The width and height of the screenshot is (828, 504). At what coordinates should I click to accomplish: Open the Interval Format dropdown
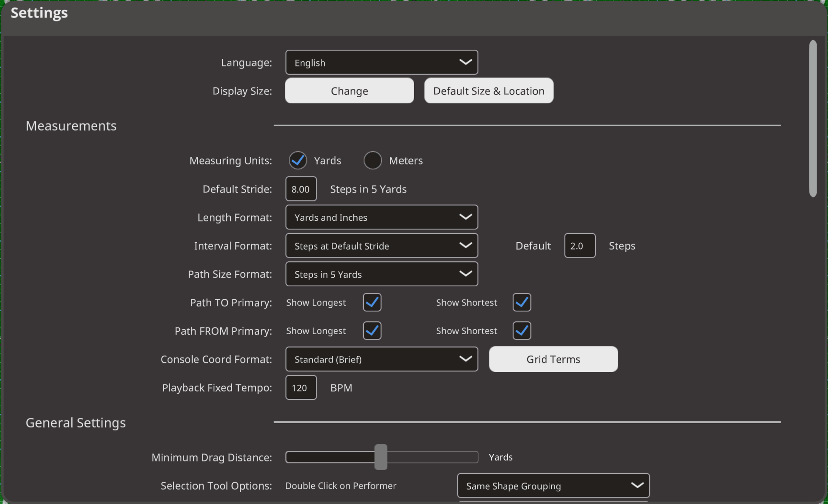(x=381, y=246)
